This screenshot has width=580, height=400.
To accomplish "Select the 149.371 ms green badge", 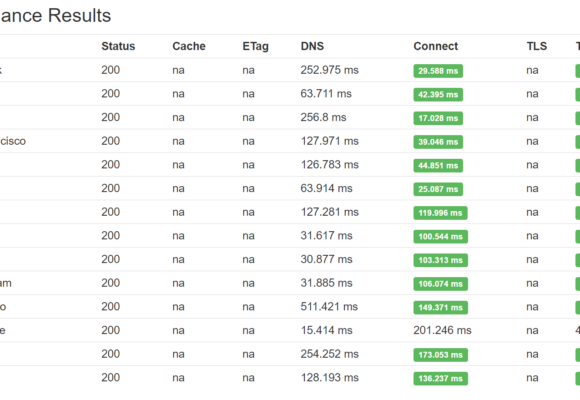I will pos(441,307).
